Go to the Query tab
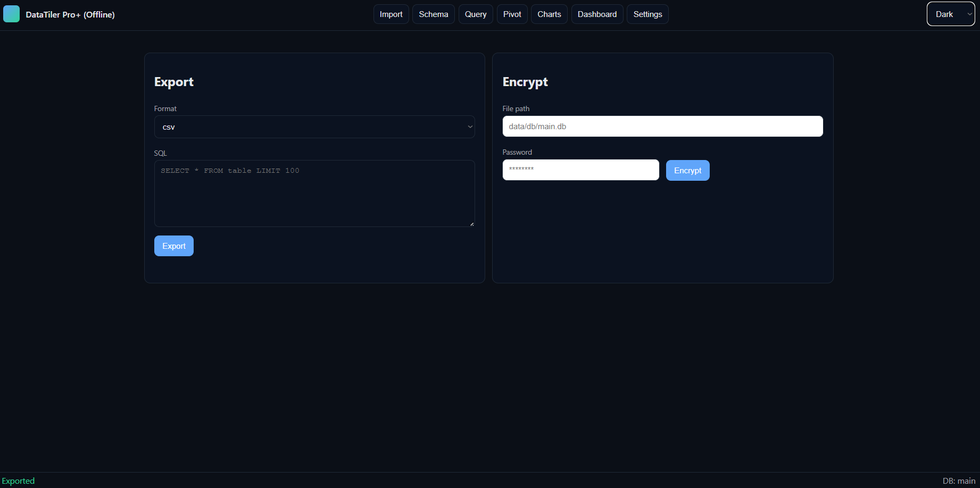 [476, 14]
